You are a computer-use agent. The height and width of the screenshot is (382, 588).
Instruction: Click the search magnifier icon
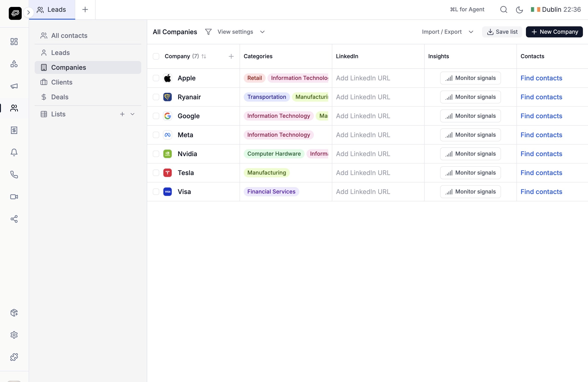tap(504, 10)
